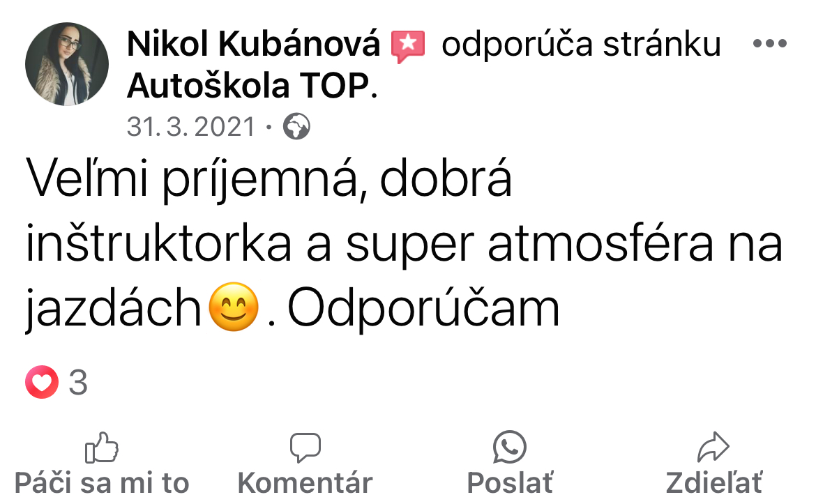Open Nikol Kubánová's profile picture
The image size is (816, 504).
pos(67,64)
